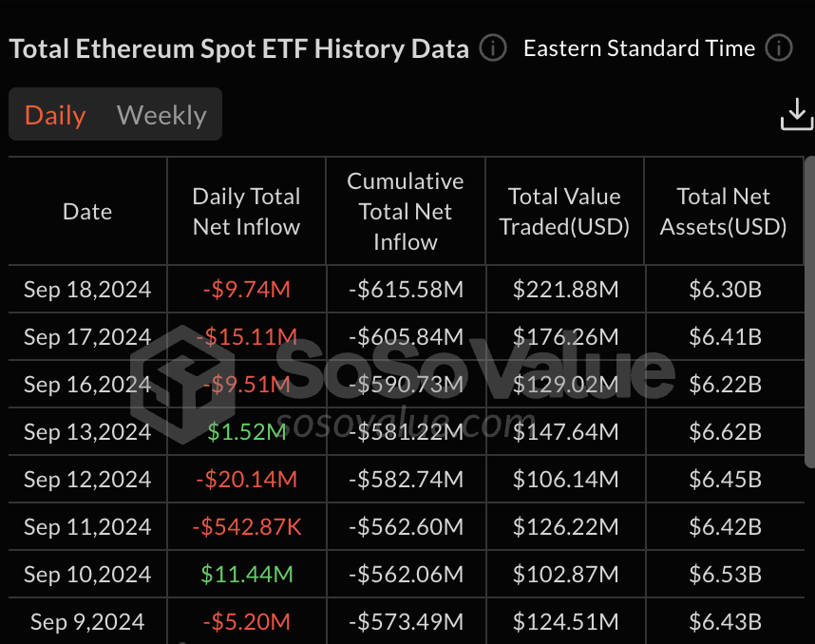
Task: Click the $106.14M traded value
Action: pos(565,480)
